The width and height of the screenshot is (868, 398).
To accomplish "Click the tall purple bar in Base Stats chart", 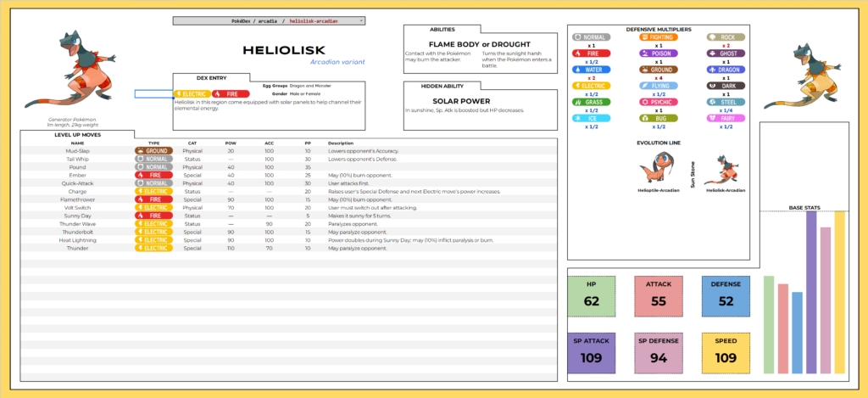I will 811,292.
